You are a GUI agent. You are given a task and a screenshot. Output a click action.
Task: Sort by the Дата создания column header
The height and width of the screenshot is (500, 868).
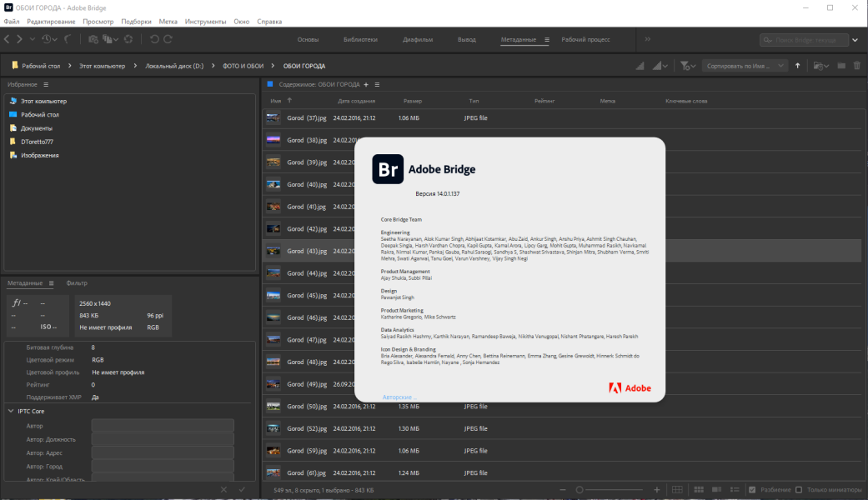357,101
